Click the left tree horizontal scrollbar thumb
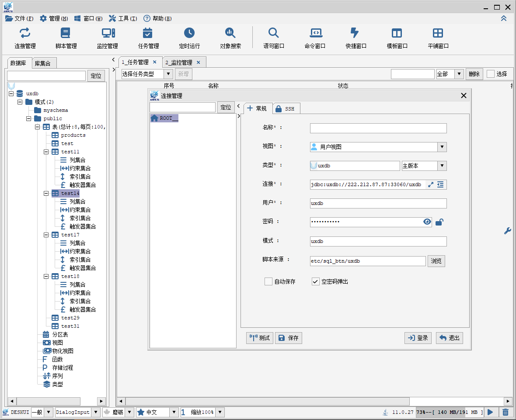This screenshot has height=420, width=516. (x=49, y=401)
